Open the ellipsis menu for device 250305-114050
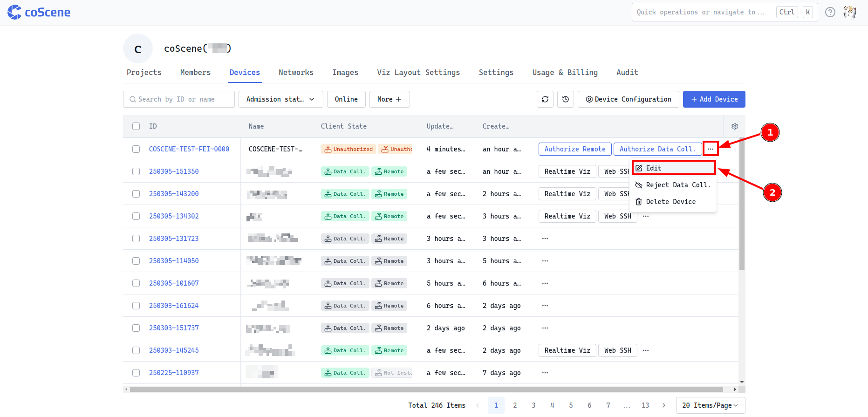The height and width of the screenshot is (417, 868). [545, 261]
